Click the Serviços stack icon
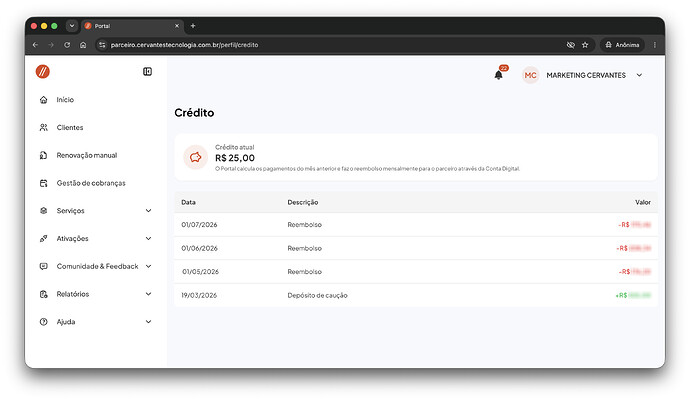The width and height of the screenshot is (690, 401). click(x=44, y=211)
